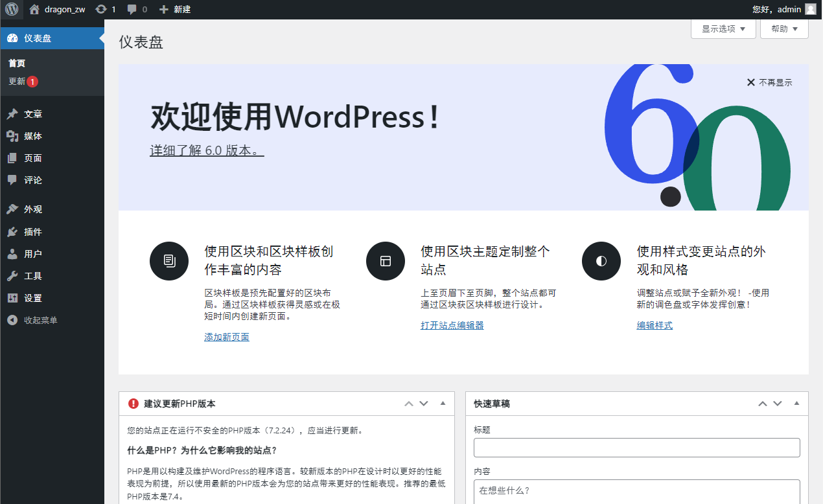Open pending updates icon in admin bar
The image size is (823, 504).
101,9
